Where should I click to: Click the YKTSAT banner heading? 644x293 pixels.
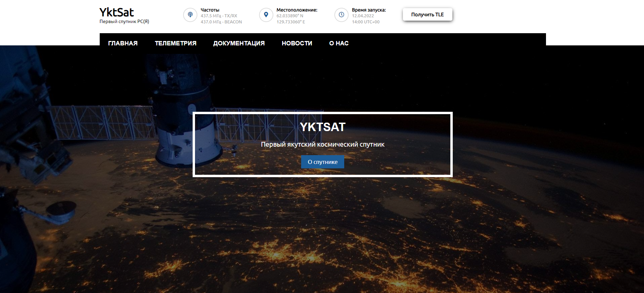[x=323, y=127]
